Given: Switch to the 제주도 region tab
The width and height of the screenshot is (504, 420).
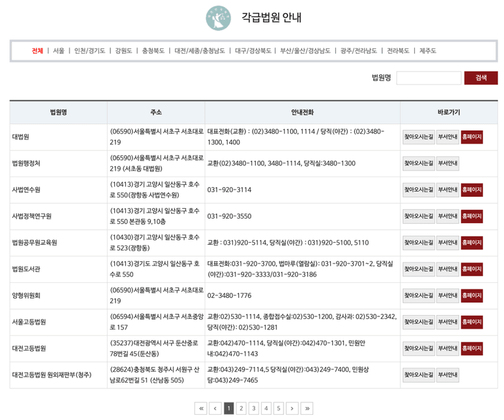Looking at the screenshot, I should [428, 51].
